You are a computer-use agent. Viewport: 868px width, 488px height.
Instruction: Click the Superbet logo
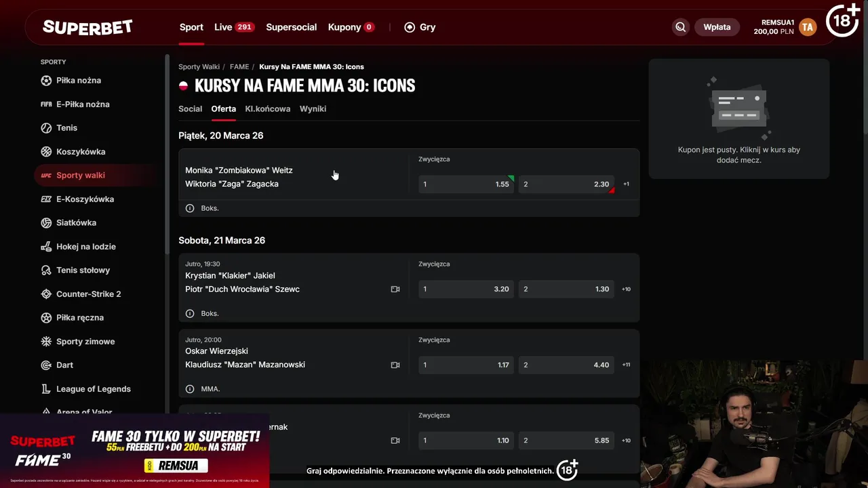87,27
